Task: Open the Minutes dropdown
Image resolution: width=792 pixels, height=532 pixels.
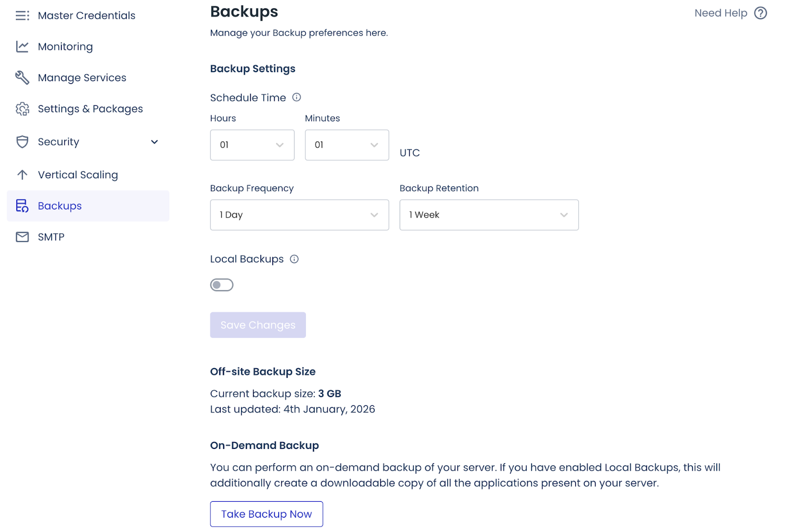Action: (x=346, y=145)
